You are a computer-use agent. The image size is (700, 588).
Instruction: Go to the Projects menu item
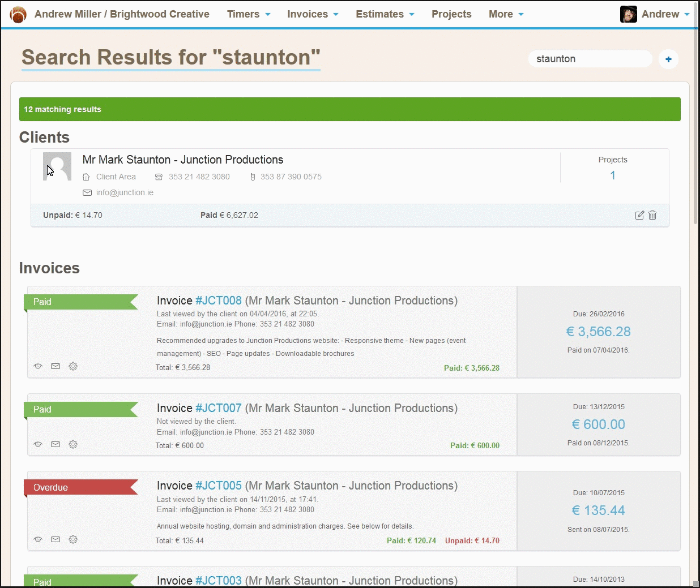click(x=451, y=14)
